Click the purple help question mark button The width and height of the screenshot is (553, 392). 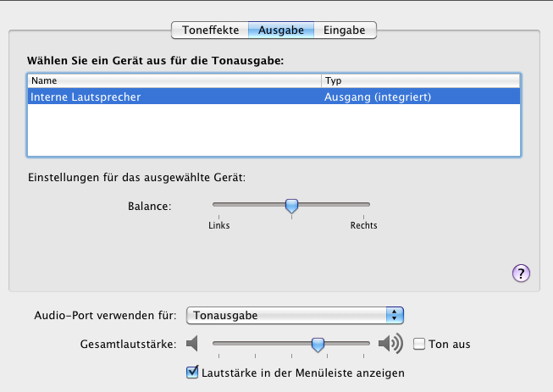521,273
